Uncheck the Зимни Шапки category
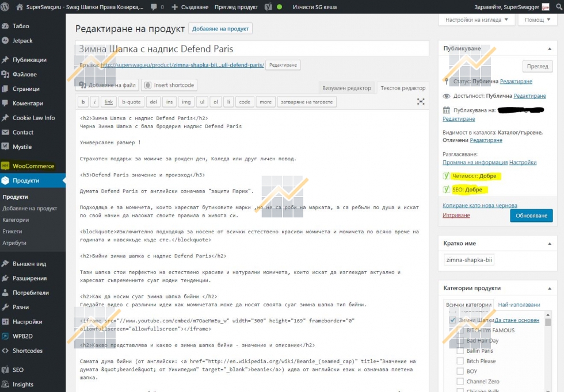The height and width of the screenshot is (392, 564). point(452,320)
